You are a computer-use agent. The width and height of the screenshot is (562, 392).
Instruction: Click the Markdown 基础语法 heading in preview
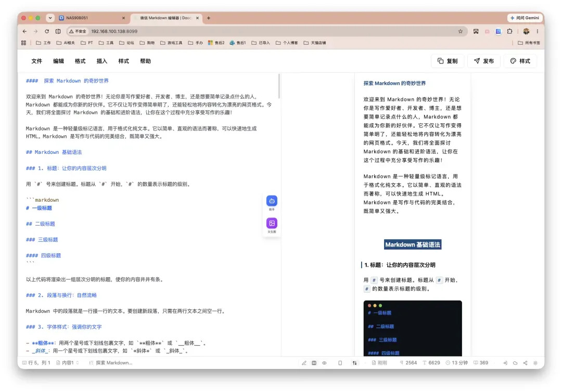click(413, 244)
